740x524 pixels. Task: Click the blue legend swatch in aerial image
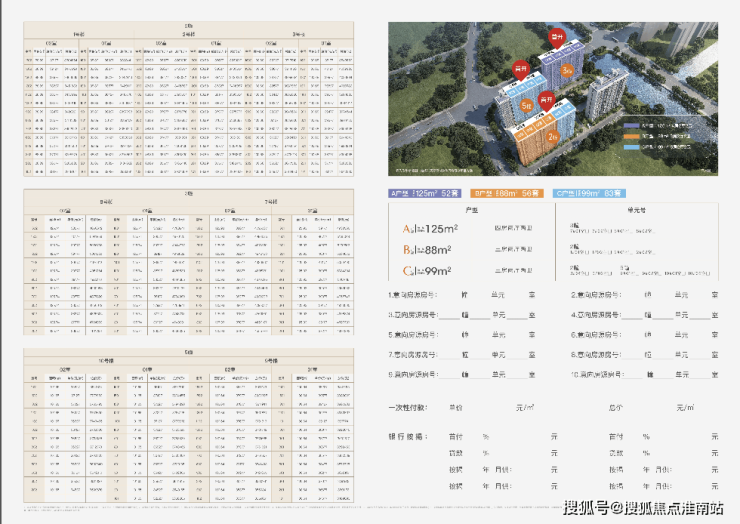(631, 147)
